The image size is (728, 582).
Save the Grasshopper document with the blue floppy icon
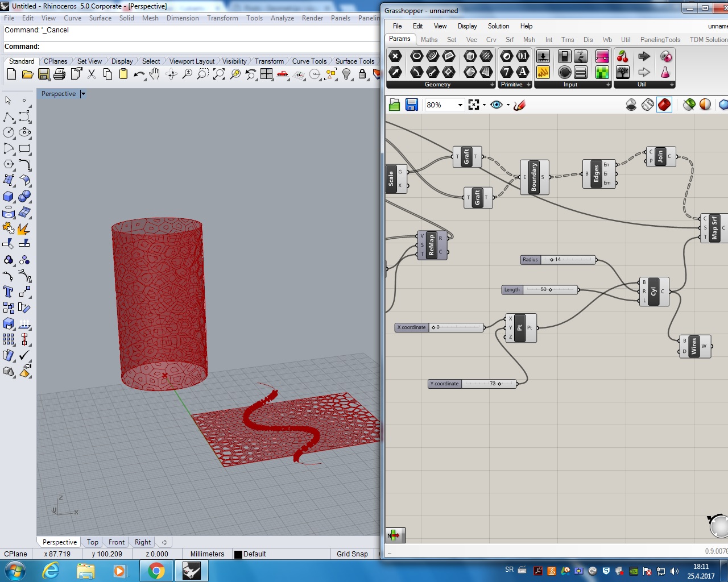tap(412, 105)
